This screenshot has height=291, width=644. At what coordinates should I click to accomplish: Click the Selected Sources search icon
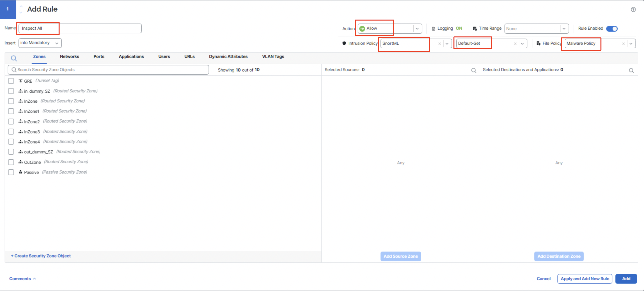473,71
